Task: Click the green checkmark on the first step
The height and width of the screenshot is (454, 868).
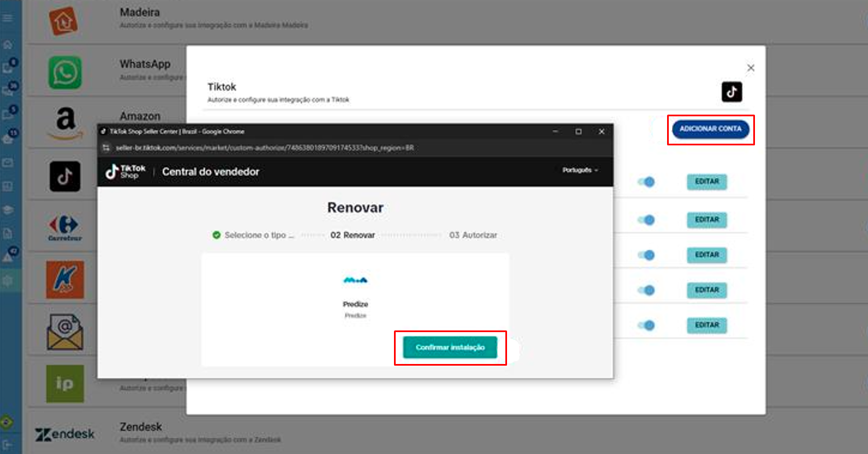Action: pos(217,235)
